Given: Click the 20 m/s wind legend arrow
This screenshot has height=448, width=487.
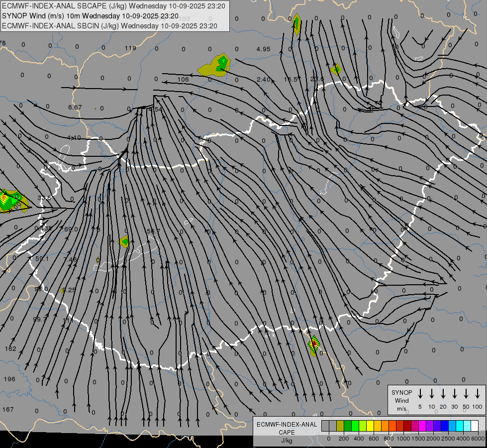Looking at the screenshot, I should click(443, 394).
